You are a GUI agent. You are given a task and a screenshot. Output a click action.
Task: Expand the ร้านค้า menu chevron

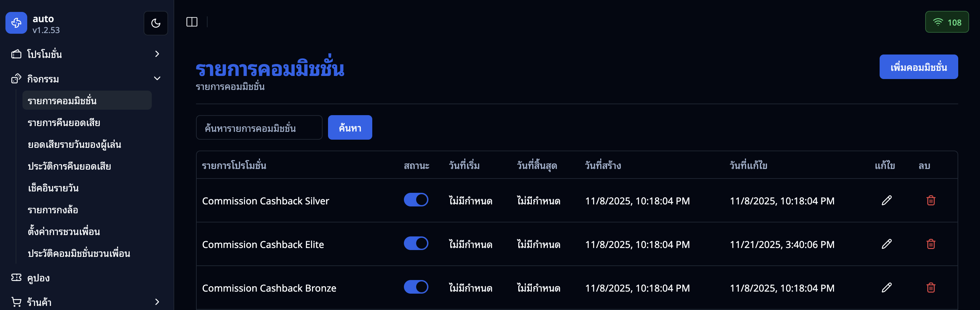click(x=157, y=302)
